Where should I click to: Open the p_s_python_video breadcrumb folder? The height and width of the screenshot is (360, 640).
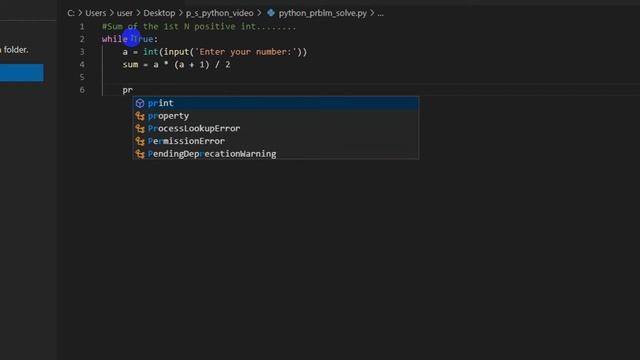pyautogui.click(x=220, y=13)
